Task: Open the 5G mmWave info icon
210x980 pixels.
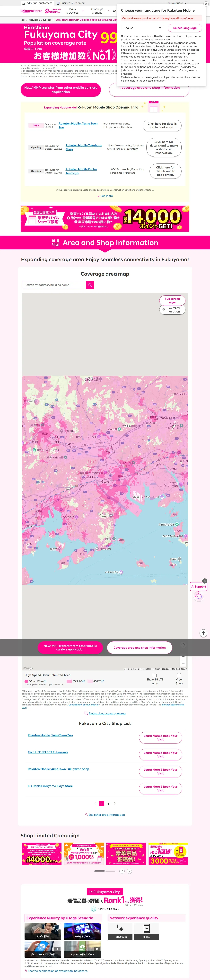Action: (45, 681)
